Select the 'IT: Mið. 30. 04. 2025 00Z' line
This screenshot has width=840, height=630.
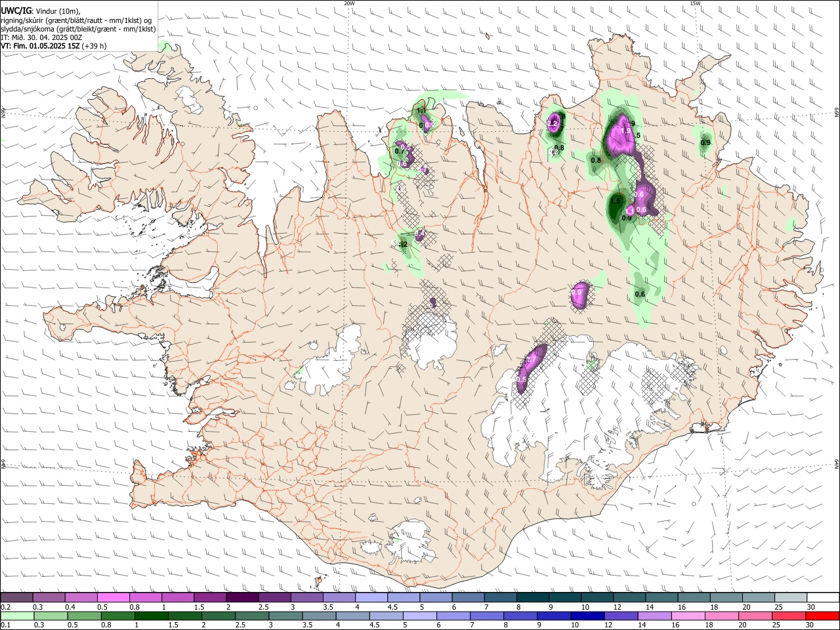41,37
